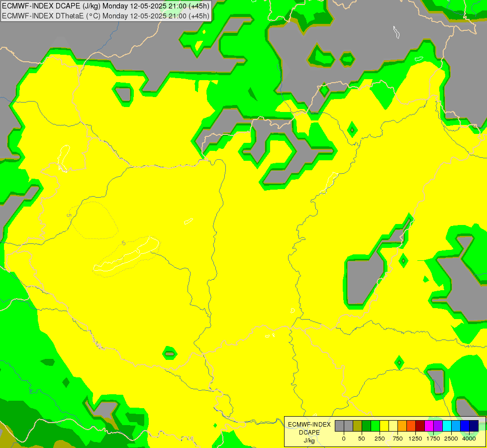Click the DCAPE forecast title line
Screen dimensions: 487x448
tap(106, 6)
